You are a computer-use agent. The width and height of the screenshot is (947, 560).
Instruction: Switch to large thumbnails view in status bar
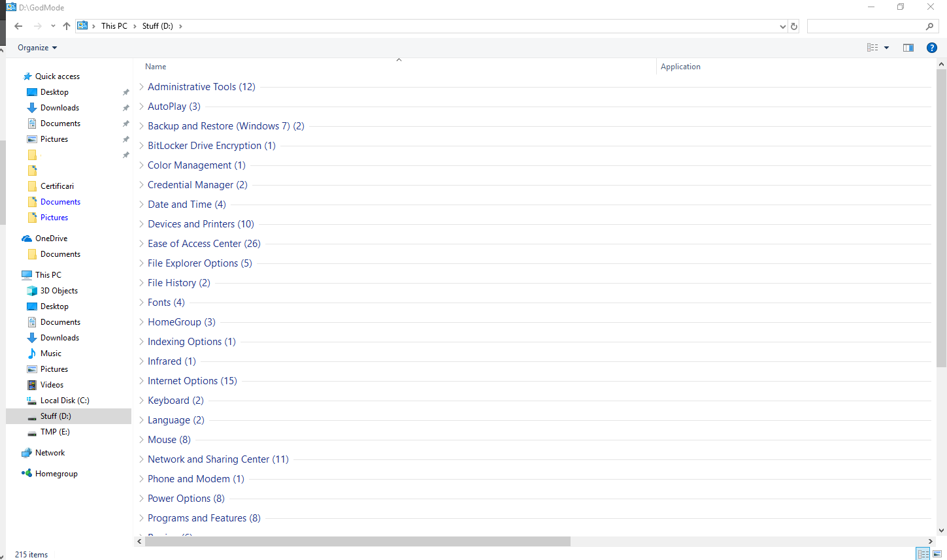pyautogui.click(x=937, y=554)
